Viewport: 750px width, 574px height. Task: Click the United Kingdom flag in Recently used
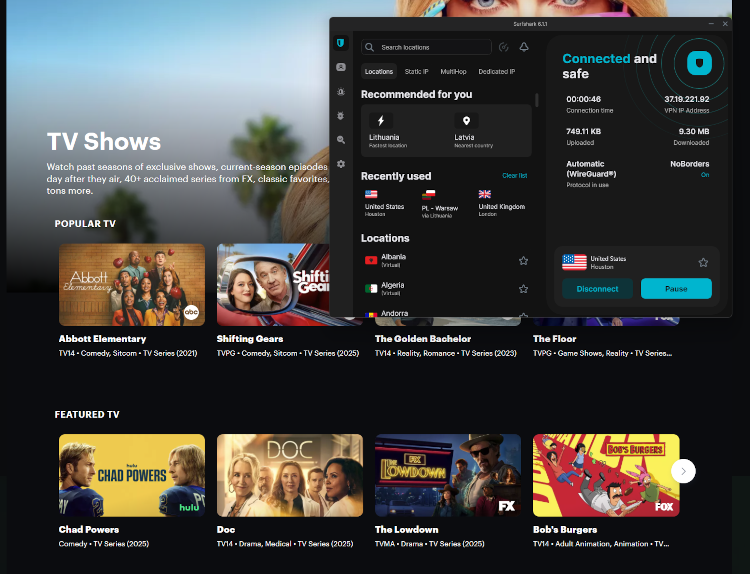[x=485, y=194]
